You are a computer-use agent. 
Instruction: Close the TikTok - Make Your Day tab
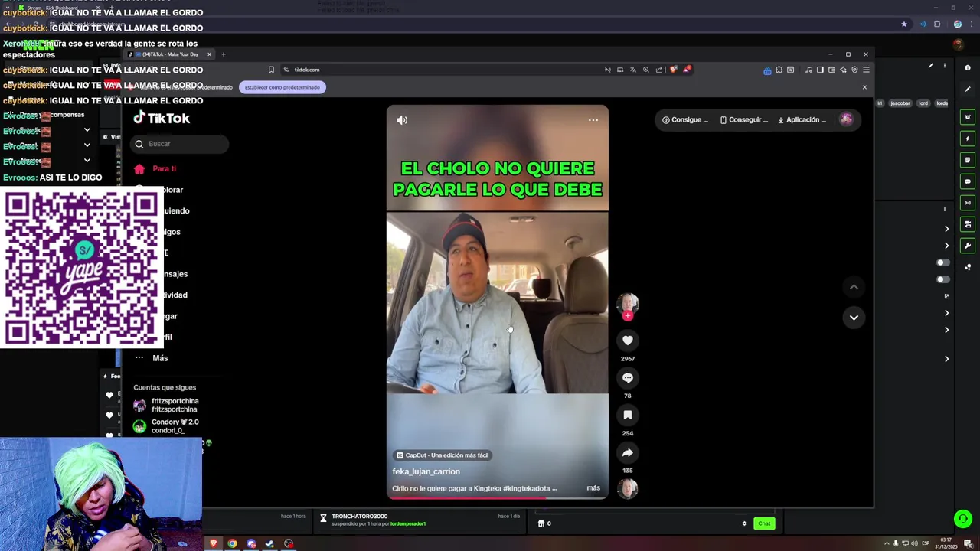209,54
